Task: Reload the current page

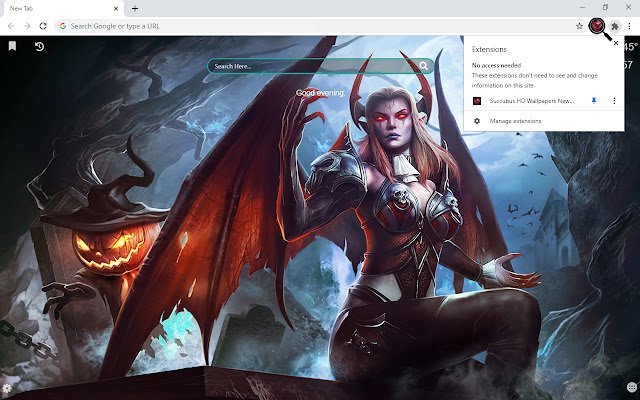Action: click(x=43, y=26)
